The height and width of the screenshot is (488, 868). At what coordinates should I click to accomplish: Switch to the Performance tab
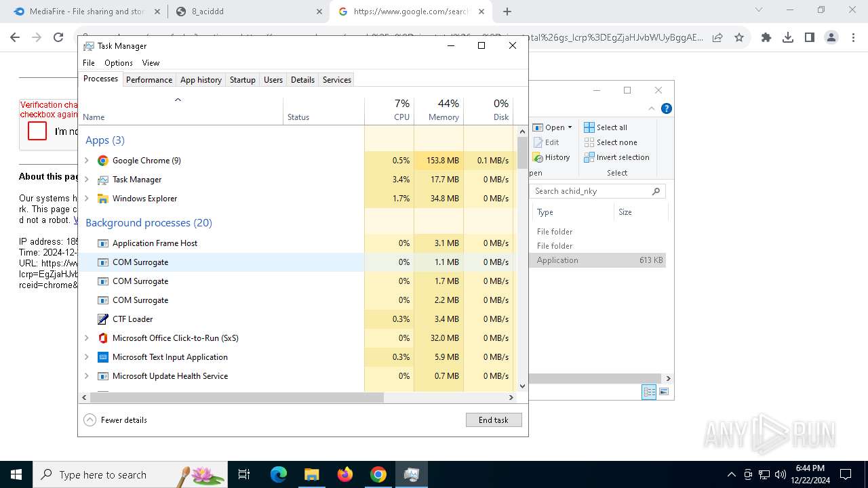click(149, 80)
